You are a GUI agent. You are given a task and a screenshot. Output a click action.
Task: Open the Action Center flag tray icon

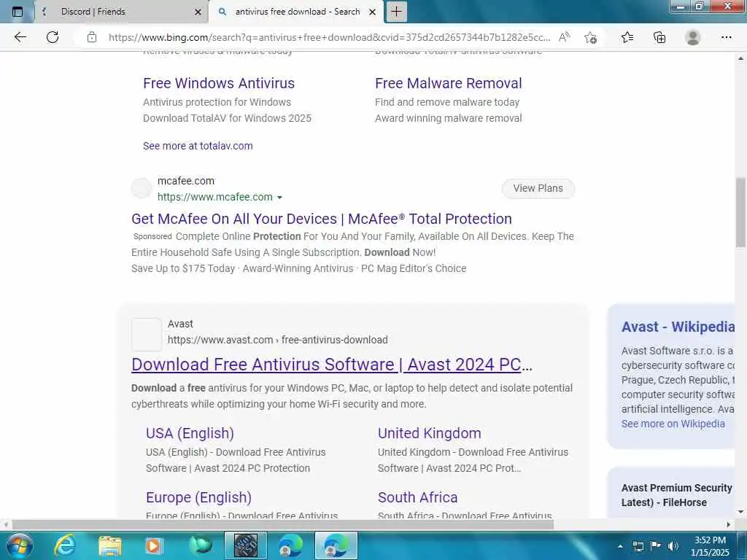[x=656, y=546]
